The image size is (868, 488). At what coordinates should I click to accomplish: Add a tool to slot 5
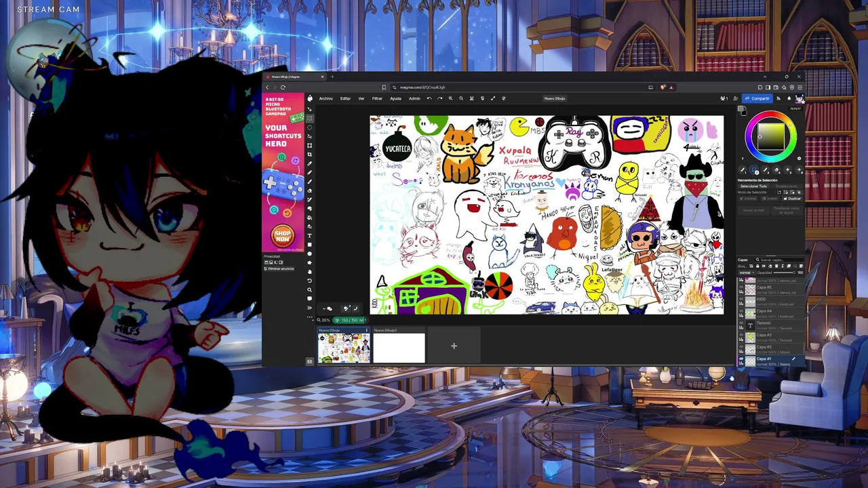tap(788, 170)
